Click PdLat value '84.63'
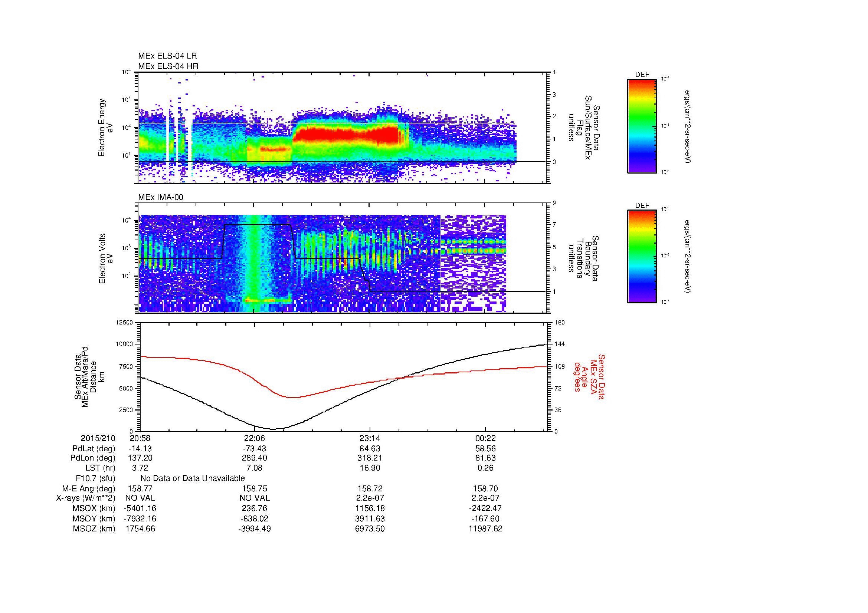868x613 pixels. [x=370, y=449]
